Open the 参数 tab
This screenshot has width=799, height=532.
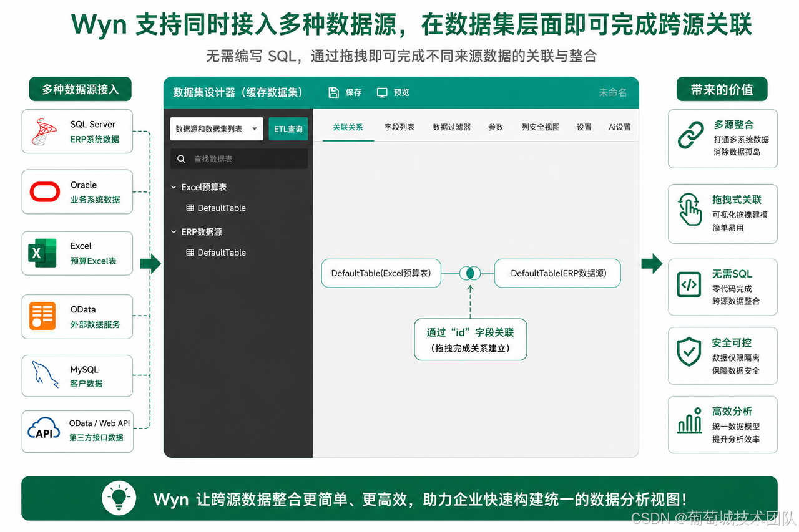(x=496, y=127)
